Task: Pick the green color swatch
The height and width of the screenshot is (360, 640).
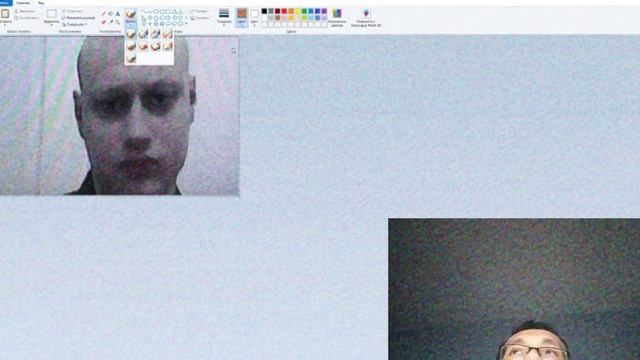Action: [304, 11]
